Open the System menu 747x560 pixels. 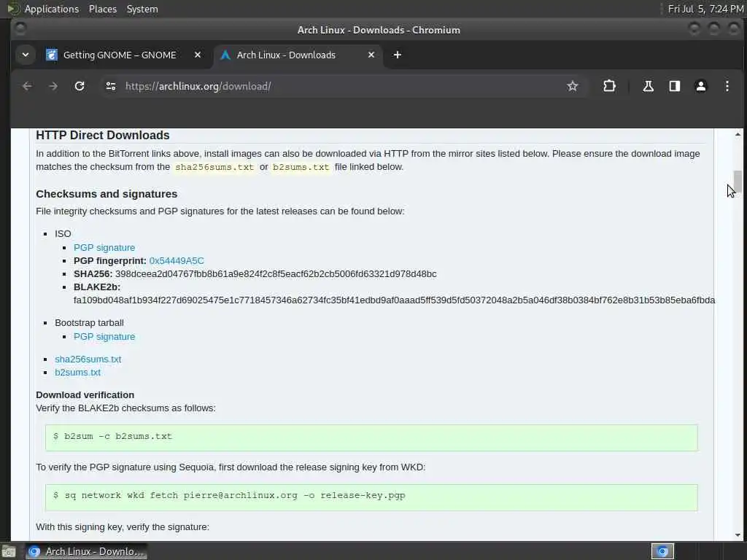tap(142, 9)
